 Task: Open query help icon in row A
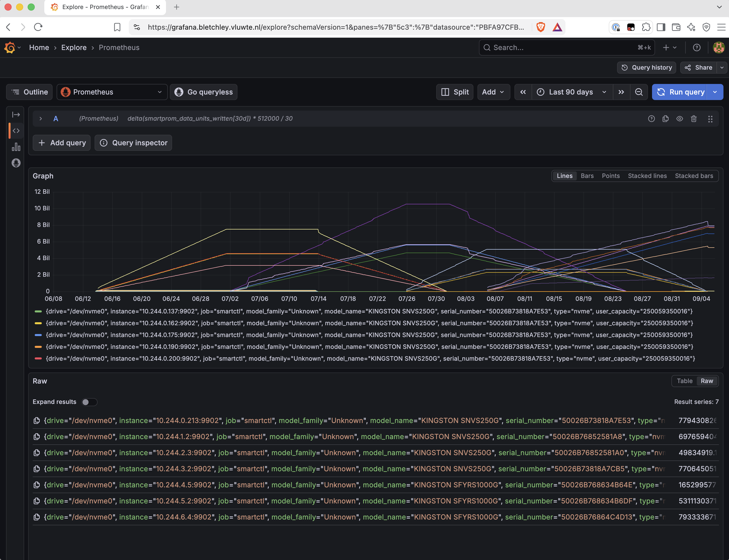coord(651,119)
